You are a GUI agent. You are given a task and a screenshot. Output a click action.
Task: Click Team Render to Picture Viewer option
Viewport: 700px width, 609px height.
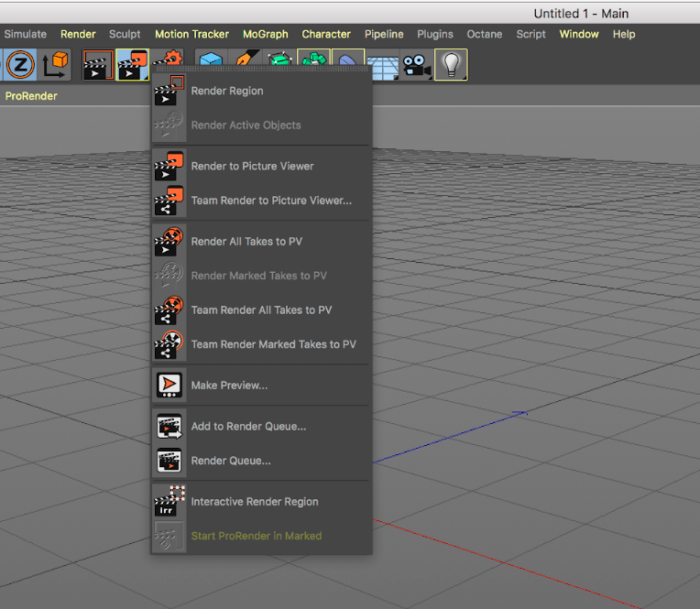(x=270, y=201)
